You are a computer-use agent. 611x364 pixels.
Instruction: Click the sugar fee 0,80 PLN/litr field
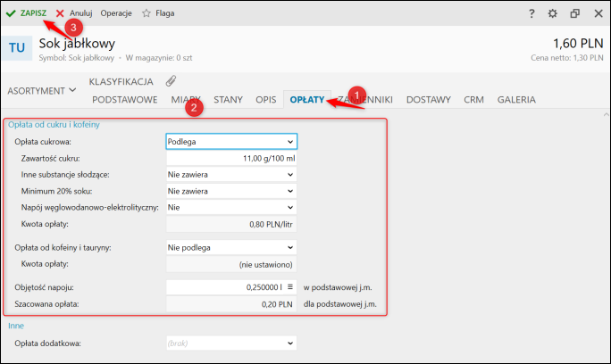231,224
